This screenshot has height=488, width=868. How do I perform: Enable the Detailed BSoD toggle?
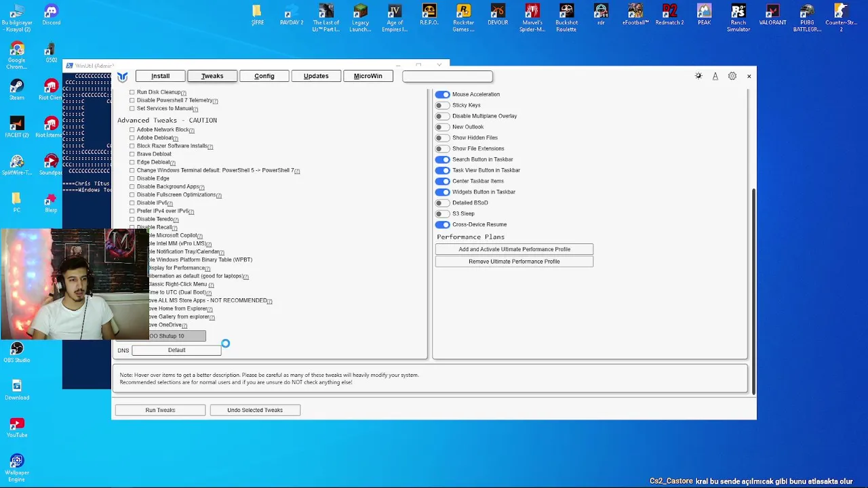[442, 203]
